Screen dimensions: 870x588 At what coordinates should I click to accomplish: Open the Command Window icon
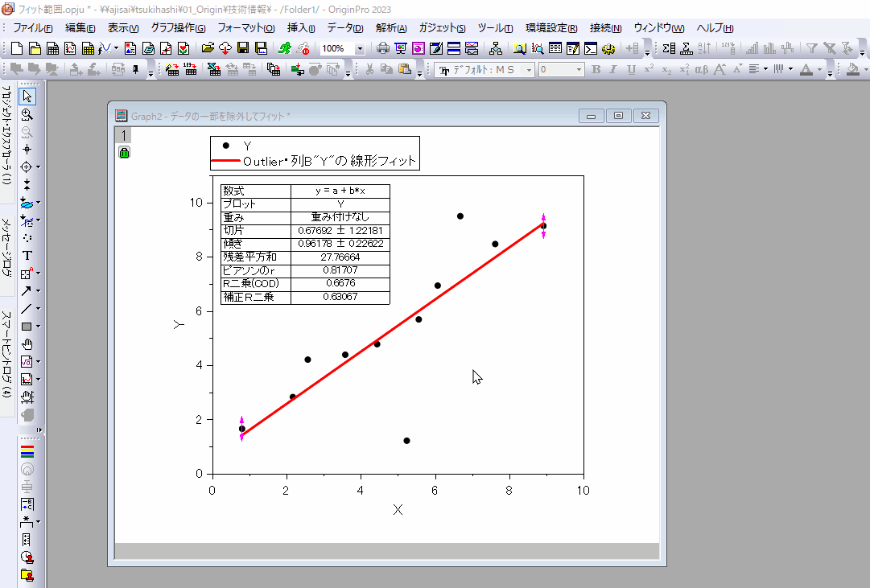(591, 49)
